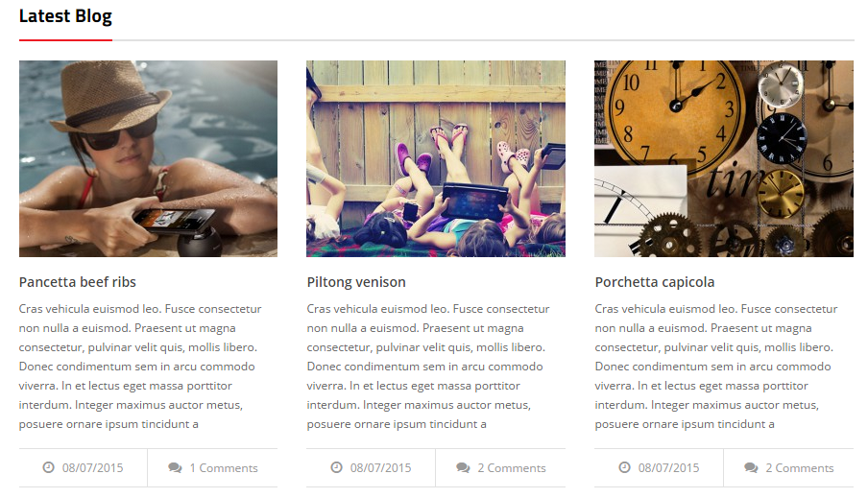
Task: Click the Piltong venison excerpt text
Action: 428,367
